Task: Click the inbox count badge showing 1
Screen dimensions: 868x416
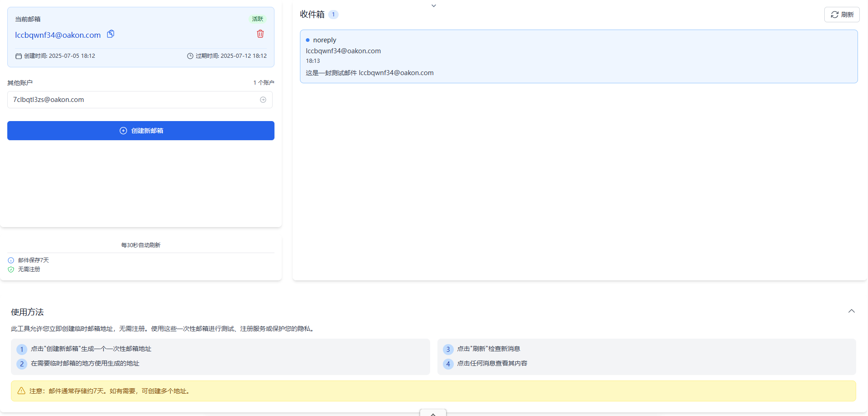Action: pyautogui.click(x=334, y=14)
